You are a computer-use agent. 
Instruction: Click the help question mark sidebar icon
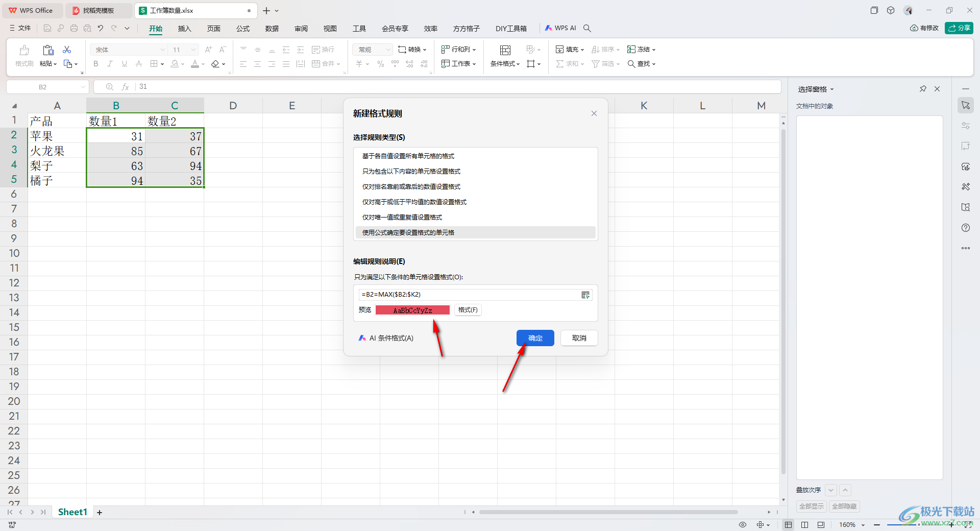[x=966, y=228]
